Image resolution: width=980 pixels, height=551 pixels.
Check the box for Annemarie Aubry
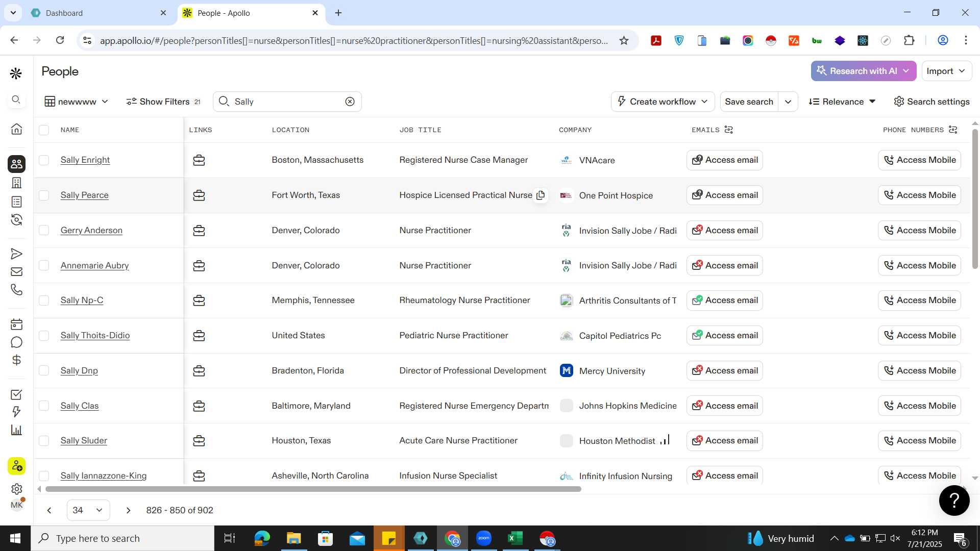point(44,265)
